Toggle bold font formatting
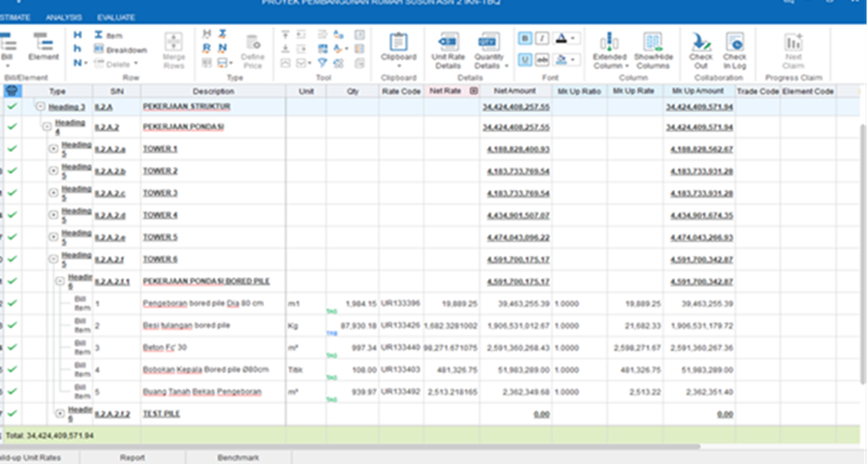 pos(524,39)
